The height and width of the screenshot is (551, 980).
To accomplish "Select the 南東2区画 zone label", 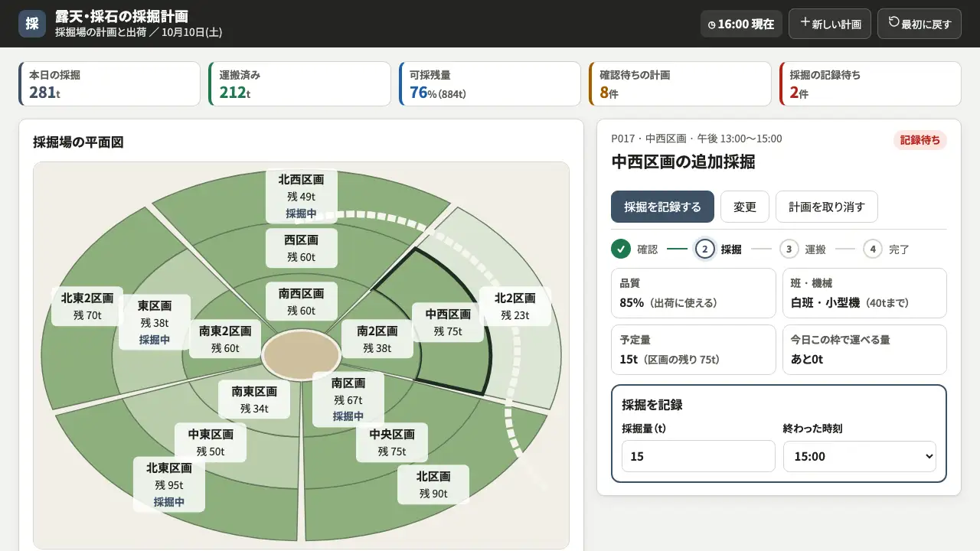I will (225, 339).
